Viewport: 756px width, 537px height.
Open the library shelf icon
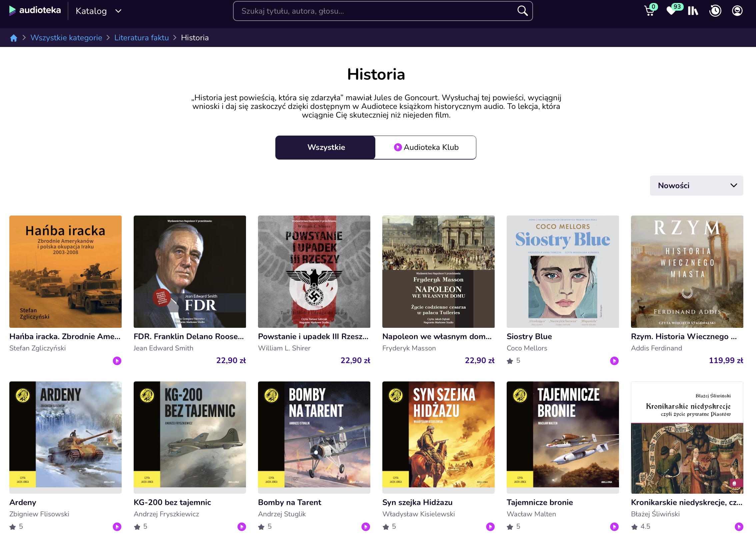click(x=693, y=11)
